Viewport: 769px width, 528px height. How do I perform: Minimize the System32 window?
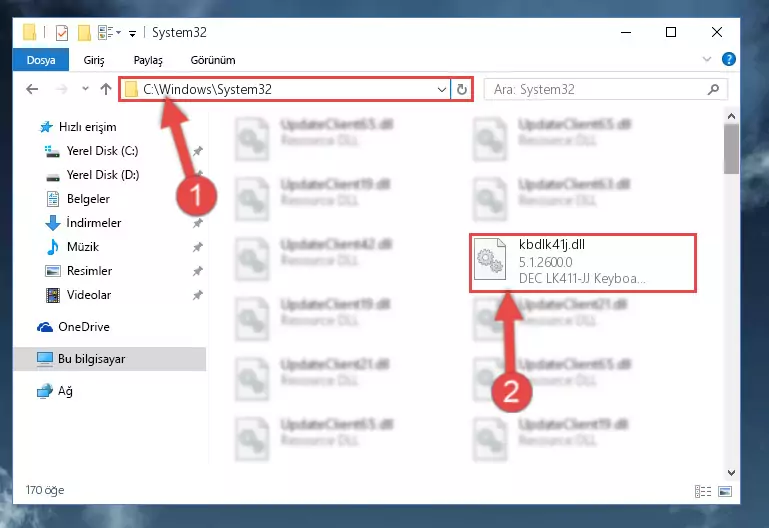pos(626,32)
